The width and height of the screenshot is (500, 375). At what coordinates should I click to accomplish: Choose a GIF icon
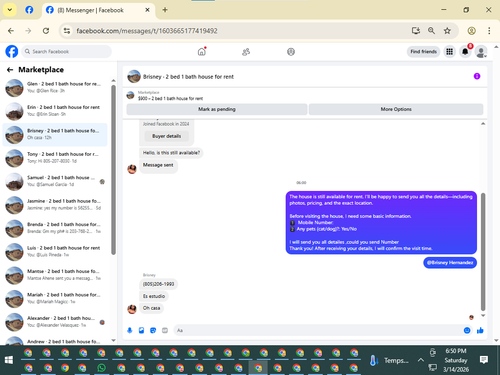point(165,330)
